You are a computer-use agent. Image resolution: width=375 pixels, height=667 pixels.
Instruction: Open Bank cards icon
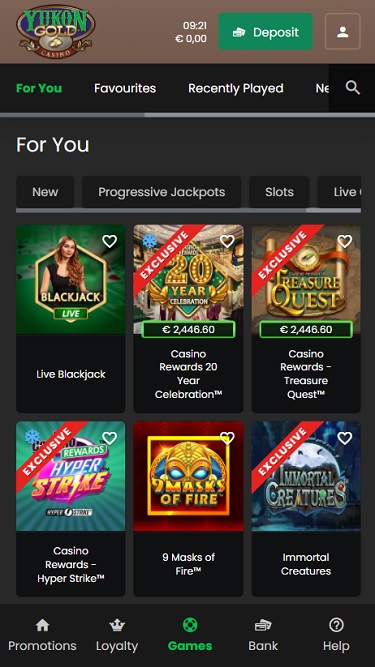tap(263, 625)
